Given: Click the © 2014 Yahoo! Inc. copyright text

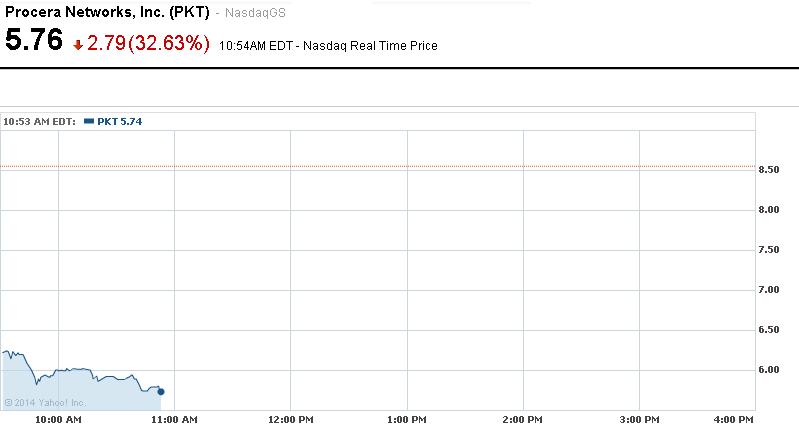Looking at the screenshot, I should (45, 403).
